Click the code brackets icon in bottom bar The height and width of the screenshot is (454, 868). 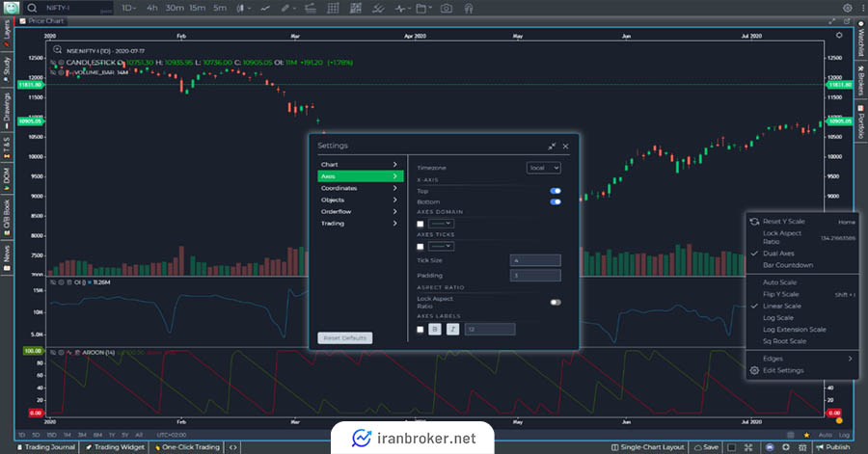tap(233, 447)
